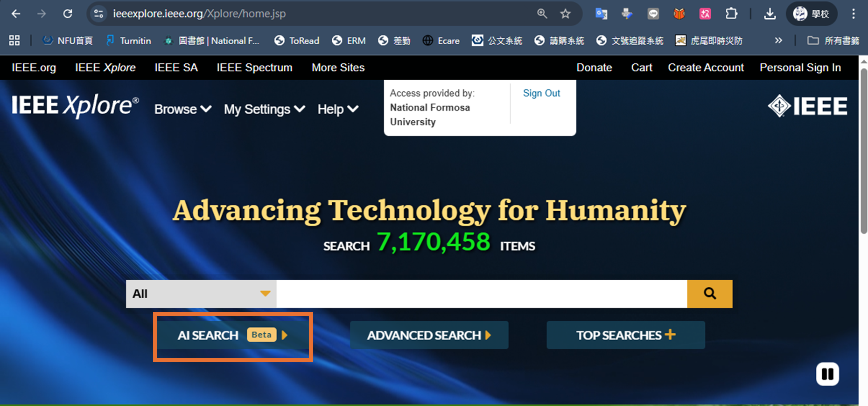Image resolution: width=868 pixels, height=406 pixels.
Task: Click the magnifying glass search button
Action: pyautogui.click(x=709, y=294)
